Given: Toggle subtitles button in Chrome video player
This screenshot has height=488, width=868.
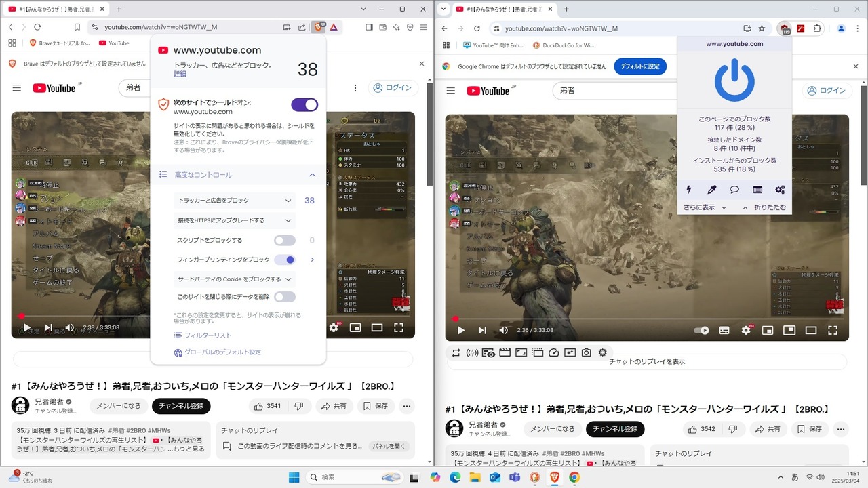Looking at the screenshot, I should tap(724, 330).
